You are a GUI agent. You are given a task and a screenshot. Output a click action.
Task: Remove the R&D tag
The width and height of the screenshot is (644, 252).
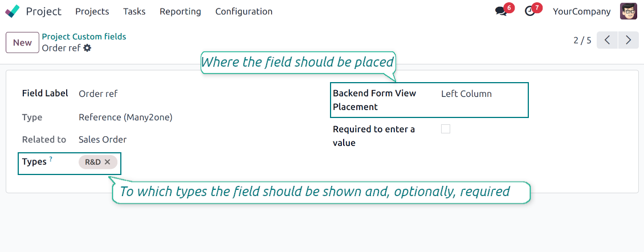click(x=108, y=162)
